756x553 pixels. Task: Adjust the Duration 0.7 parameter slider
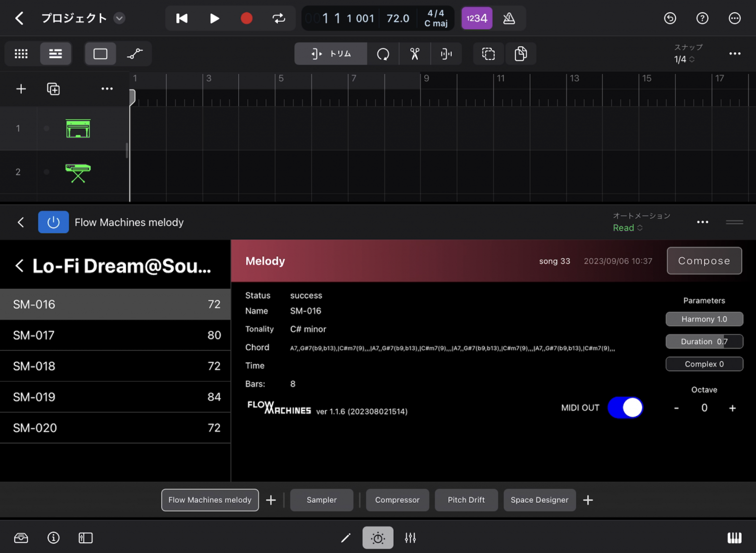pos(704,341)
